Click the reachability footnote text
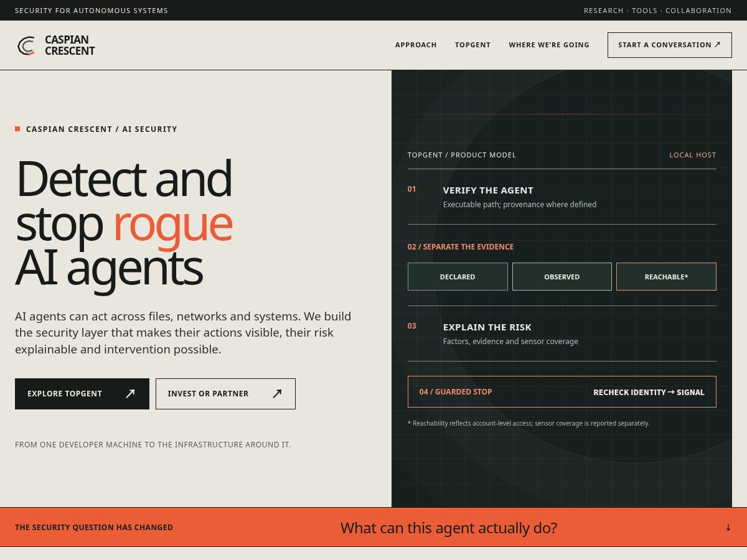 (529, 423)
